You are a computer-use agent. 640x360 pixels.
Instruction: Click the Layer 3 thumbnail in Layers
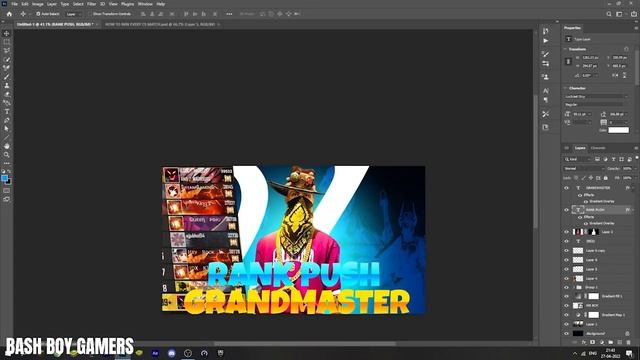pyautogui.click(x=578, y=232)
